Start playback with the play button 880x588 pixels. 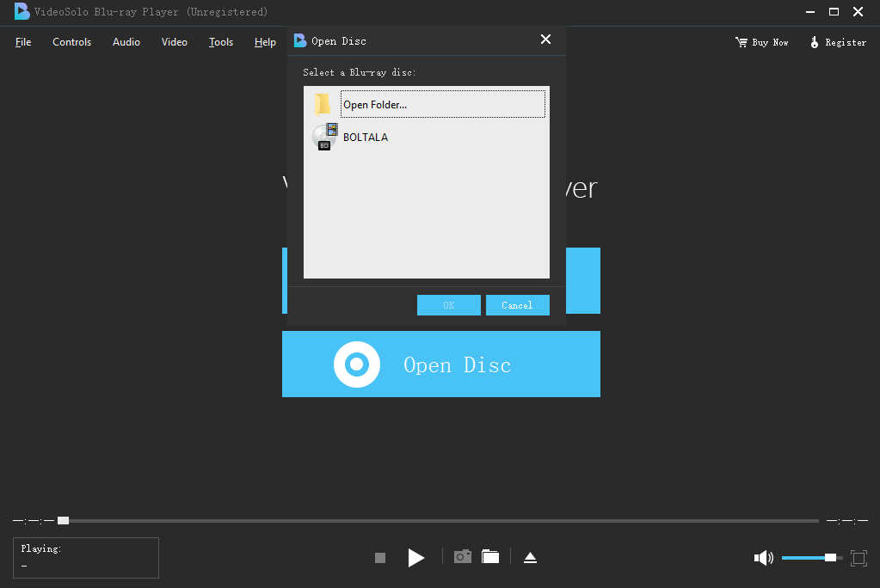click(415, 558)
